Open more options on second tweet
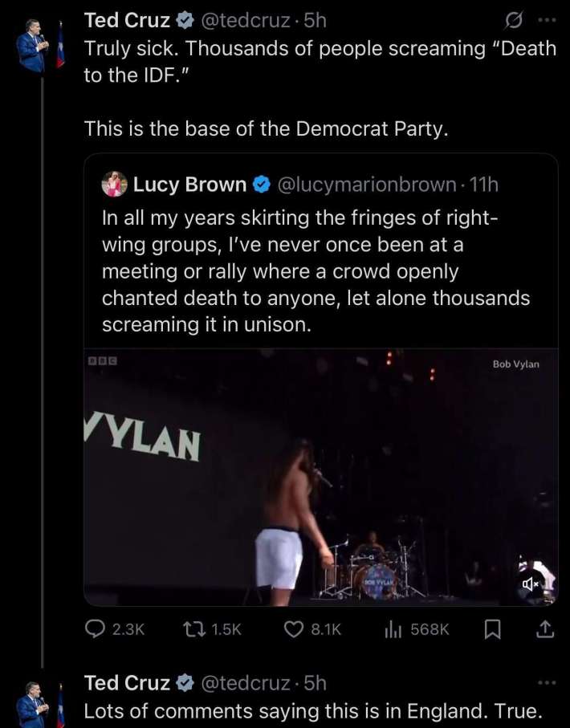The image size is (570, 728). click(x=546, y=683)
